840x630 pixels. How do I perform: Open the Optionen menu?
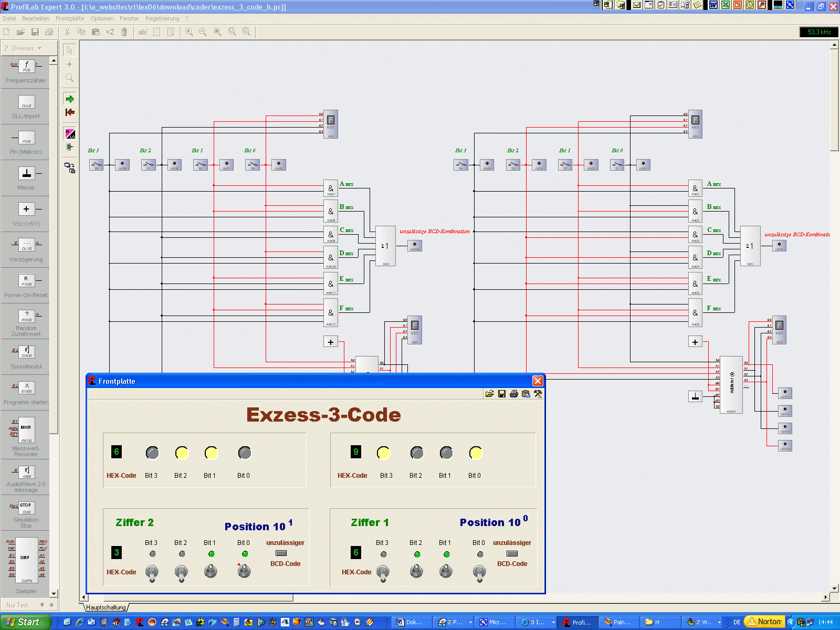point(102,18)
